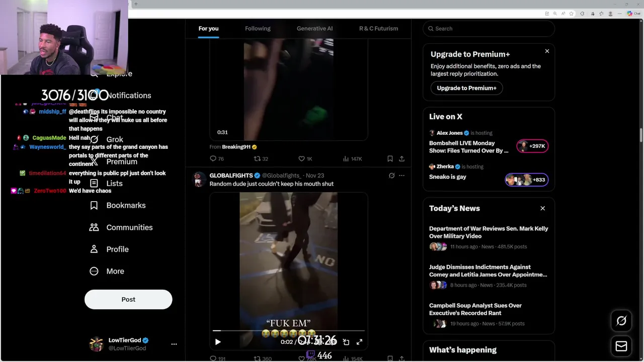This screenshot has width=644, height=362.
Task: Close the Today's News panel
Action: point(542,208)
